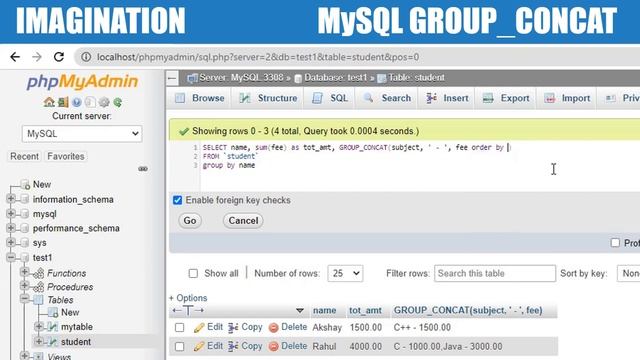This screenshot has width=640, height=360.
Task: Go back with browser back arrow
Action: [15, 57]
